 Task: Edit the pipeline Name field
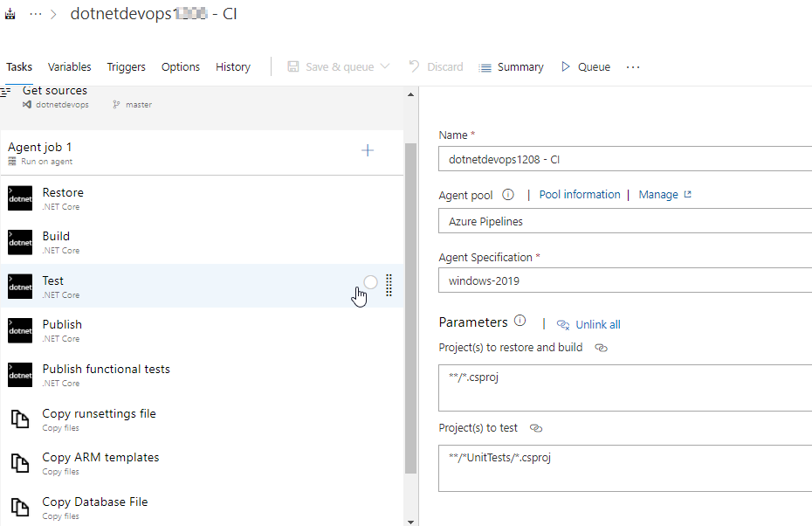click(625, 159)
